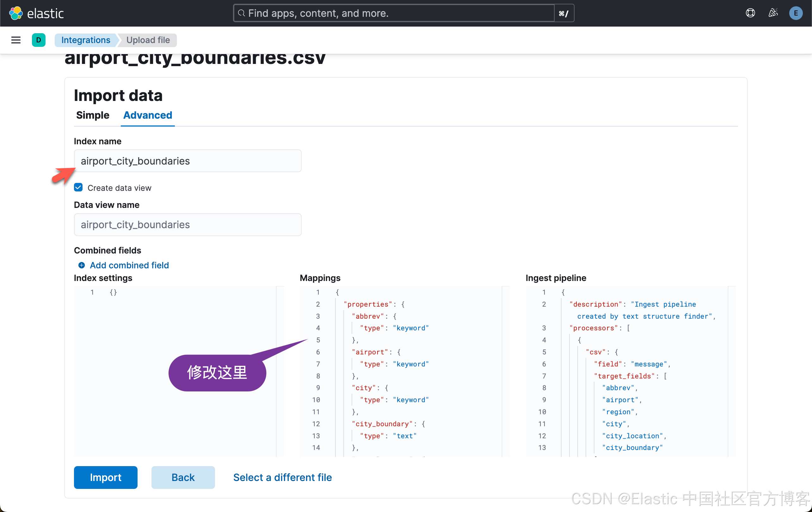The image size is (812, 512).
Task: Click the Add combined field link
Action: (x=129, y=265)
